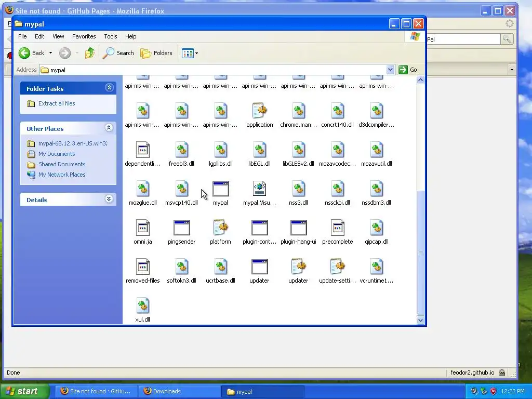Open My Documents link
This screenshot has height=399, width=532.
tap(57, 154)
